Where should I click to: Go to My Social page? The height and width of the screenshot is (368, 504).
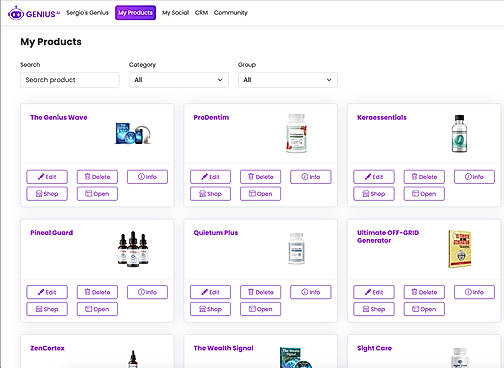click(175, 13)
